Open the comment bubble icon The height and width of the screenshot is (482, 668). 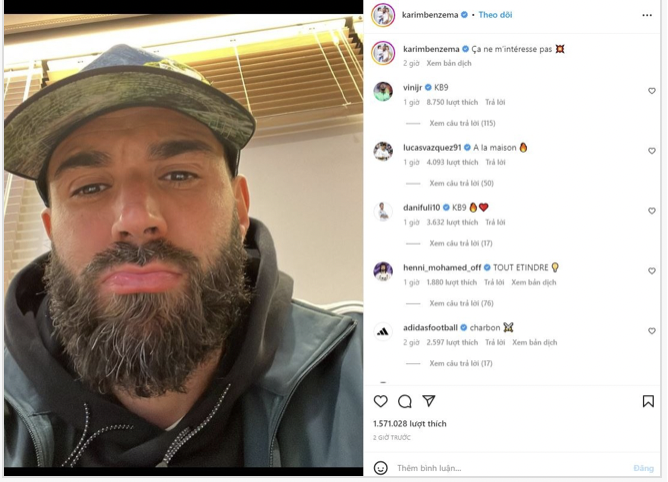pyautogui.click(x=405, y=401)
